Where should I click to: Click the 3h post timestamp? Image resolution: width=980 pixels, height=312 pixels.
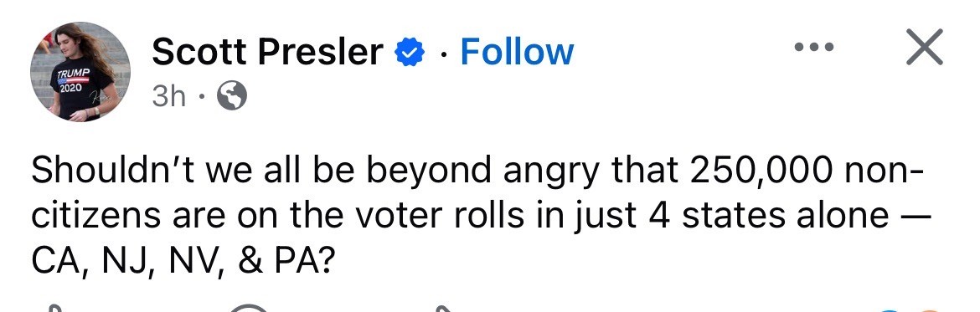(168, 97)
